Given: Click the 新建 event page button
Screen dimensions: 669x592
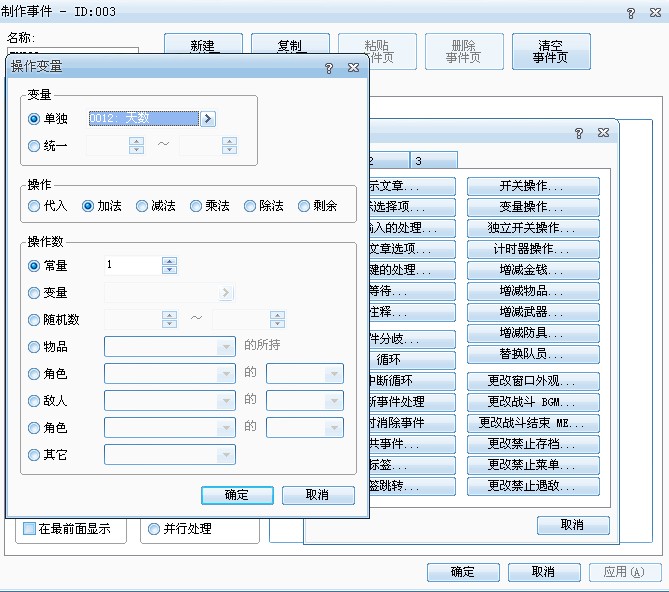Looking at the screenshot, I should tap(203, 45).
